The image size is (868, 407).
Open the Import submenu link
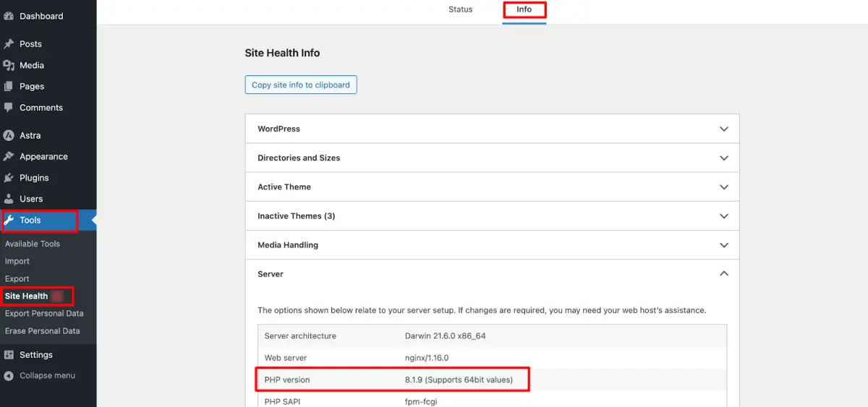coord(17,261)
